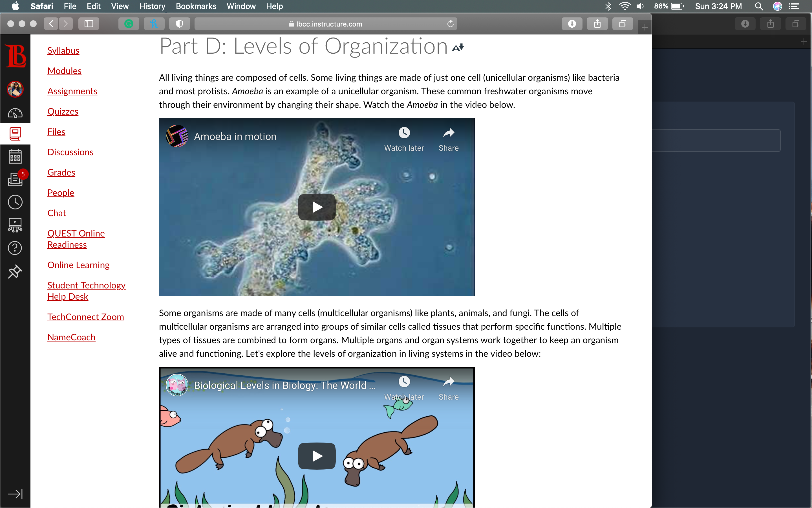Show Safari downloads in front window
Image resolution: width=812 pixels, height=508 pixels.
coord(572,24)
